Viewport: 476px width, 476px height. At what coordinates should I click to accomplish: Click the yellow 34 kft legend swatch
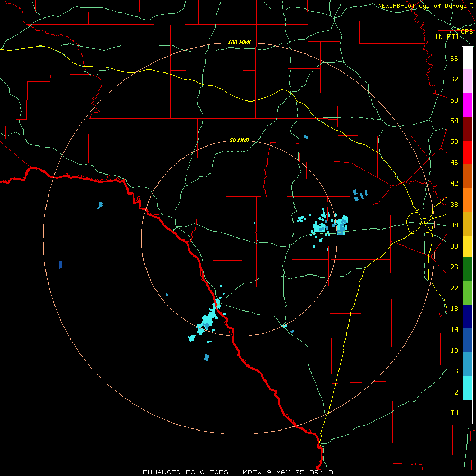(x=467, y=246)
